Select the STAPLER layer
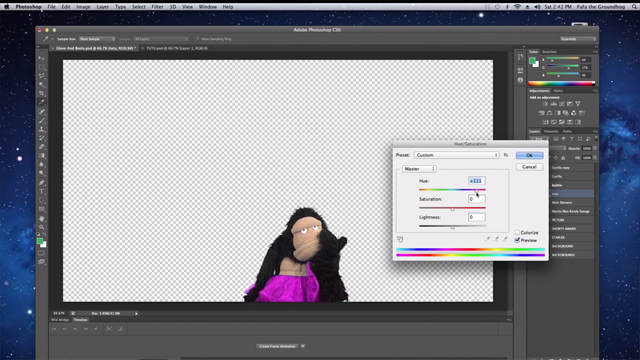The width and height of the screenshot is (640, 360). click(x=571, y=238)
